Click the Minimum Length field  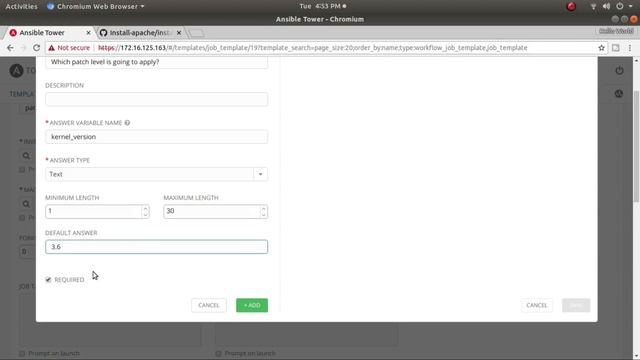[x=97, y=211]
